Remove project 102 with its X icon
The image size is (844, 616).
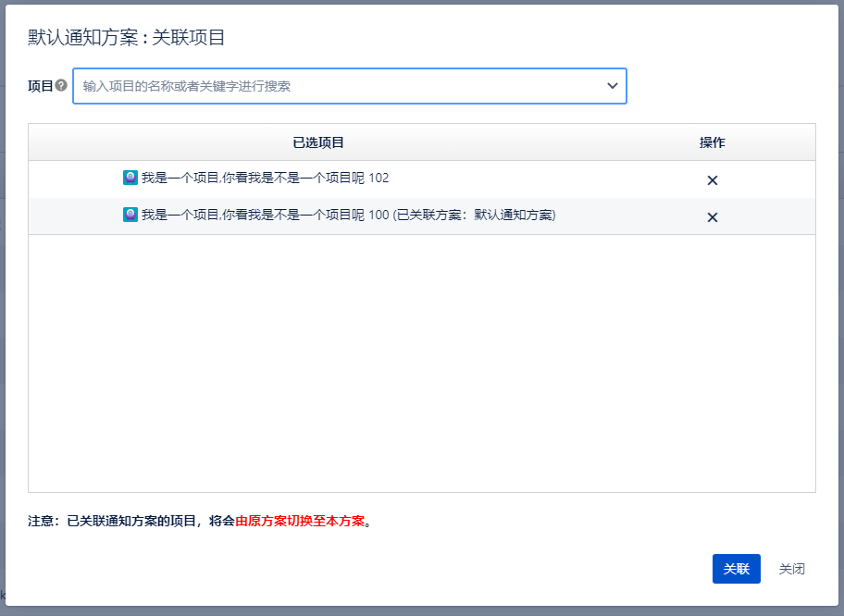click(x=712, y=180)
